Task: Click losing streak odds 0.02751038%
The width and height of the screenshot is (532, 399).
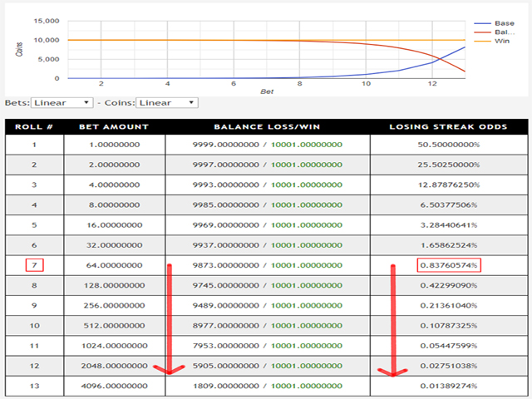Action: click(x=449, y=366)
